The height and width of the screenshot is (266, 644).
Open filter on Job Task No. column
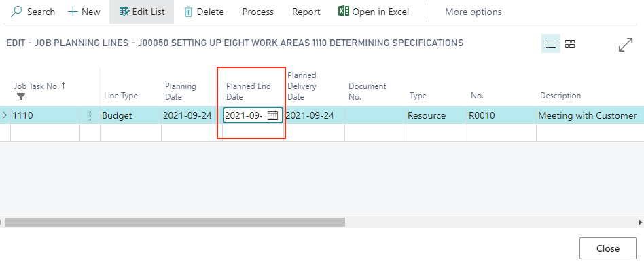pyautogui.click(x=21, y=96)
